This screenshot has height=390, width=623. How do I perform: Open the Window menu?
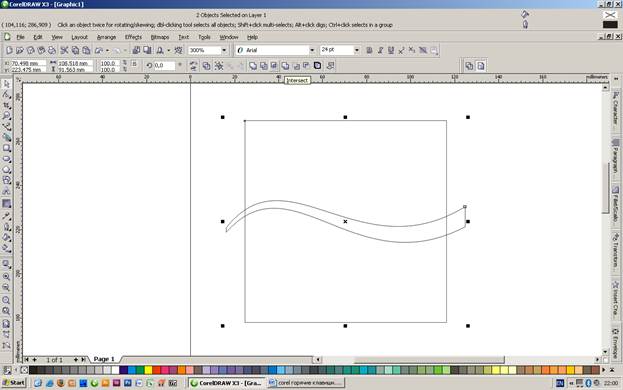pos(229,37)
